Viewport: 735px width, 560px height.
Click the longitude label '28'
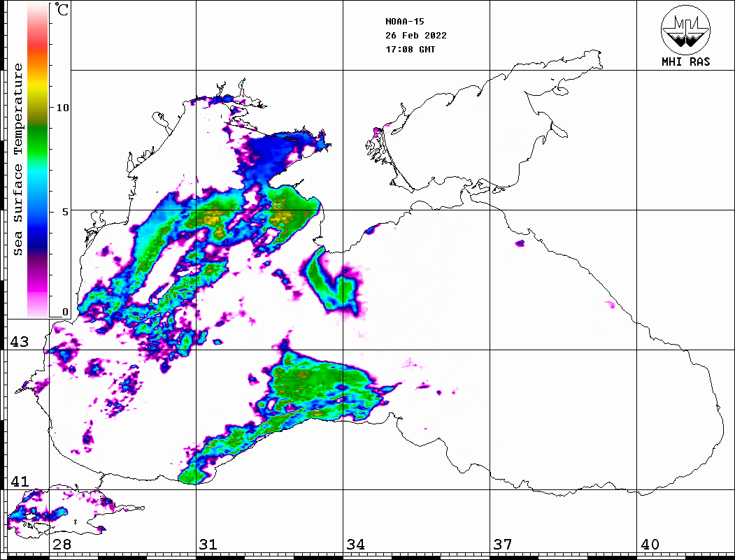tap(62, 544)
